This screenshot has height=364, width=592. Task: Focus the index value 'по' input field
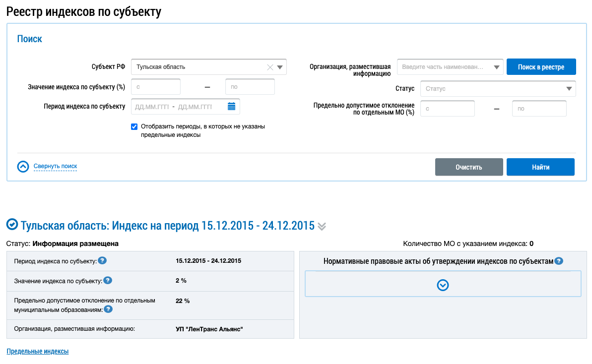pos(250,87)
